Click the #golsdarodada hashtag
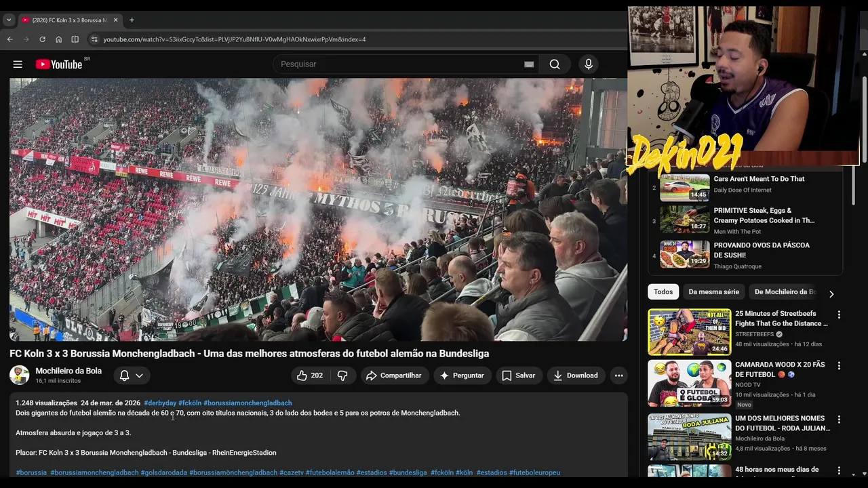Viewport: 868px width, 488px height. coord(163,472)
